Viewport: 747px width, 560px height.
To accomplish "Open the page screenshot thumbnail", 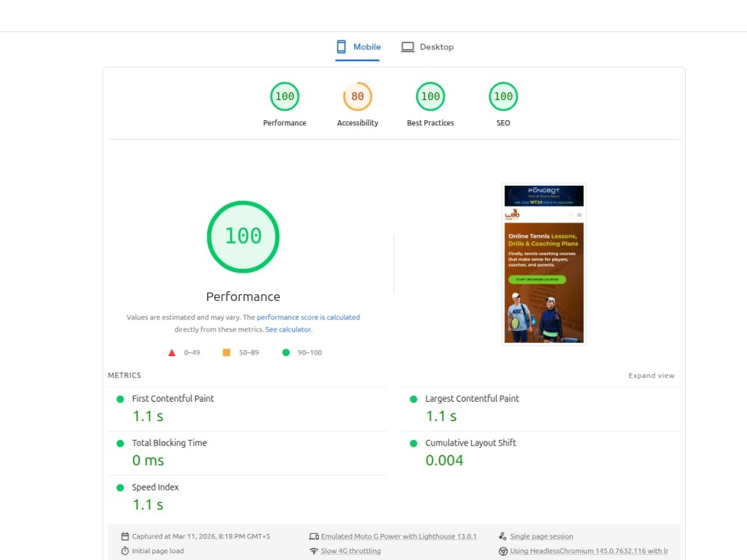I will pyautogui.click(x=544, y=264).
